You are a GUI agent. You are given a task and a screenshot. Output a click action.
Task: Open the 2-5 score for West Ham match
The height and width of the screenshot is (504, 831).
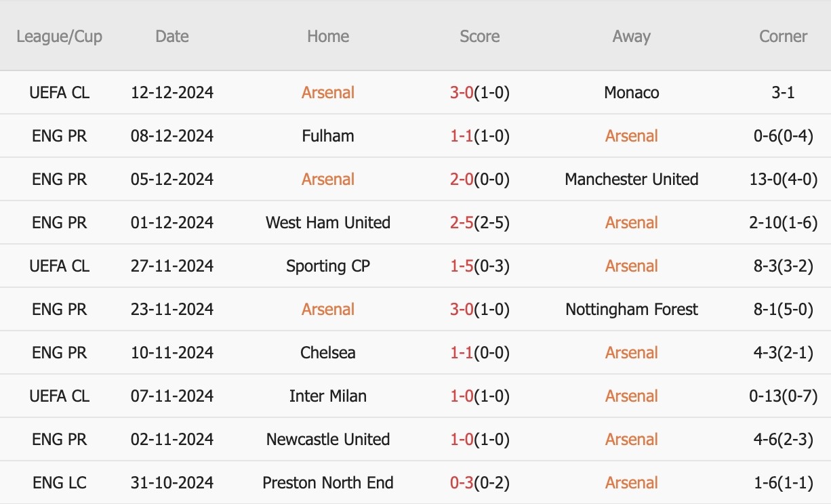point(461,222)
